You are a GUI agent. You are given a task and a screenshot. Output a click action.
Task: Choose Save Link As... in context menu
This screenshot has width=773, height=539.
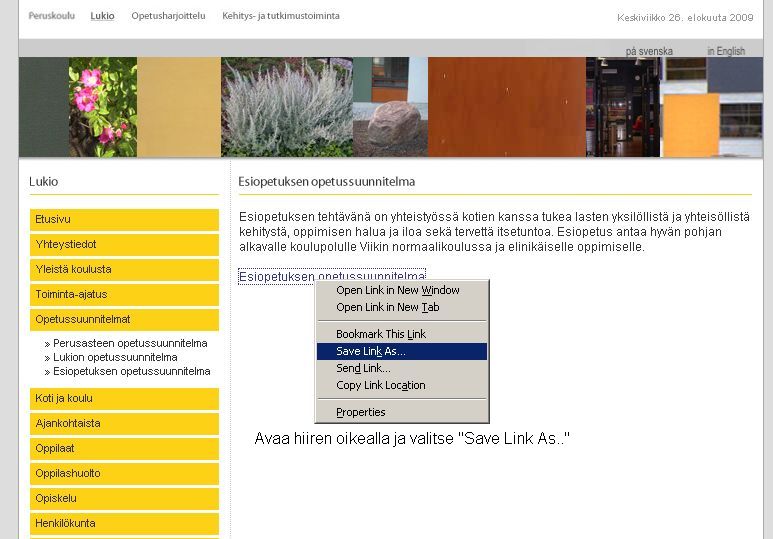click(x=402, y=351)
